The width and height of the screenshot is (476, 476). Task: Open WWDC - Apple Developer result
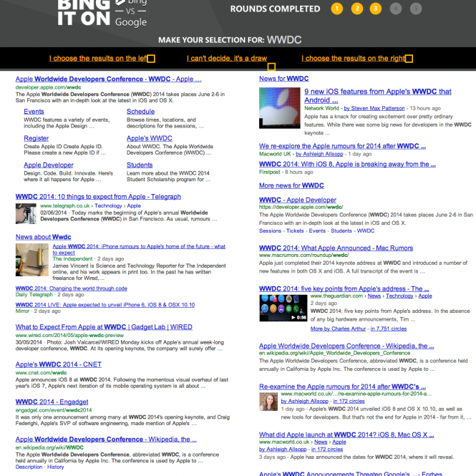click(298, 200)
